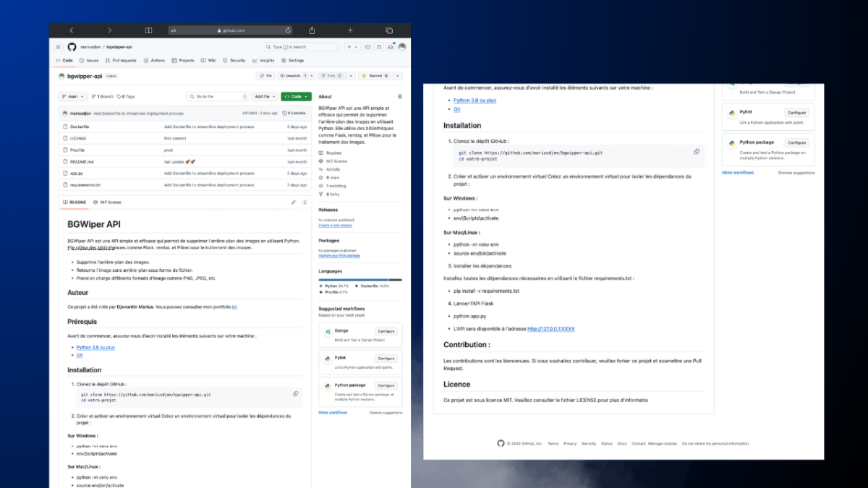This screenshot has width=868, height=488.
Task: Expand the main branch dropdown
Action: (x=74, y=96)
